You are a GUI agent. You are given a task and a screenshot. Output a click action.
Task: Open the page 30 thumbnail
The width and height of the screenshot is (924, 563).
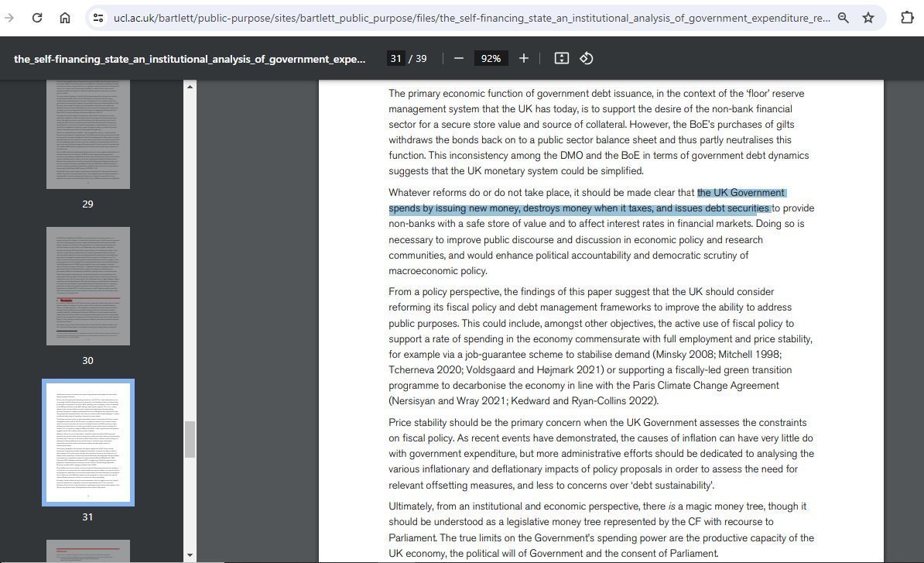pyautogui.click(x=87, y=286)
